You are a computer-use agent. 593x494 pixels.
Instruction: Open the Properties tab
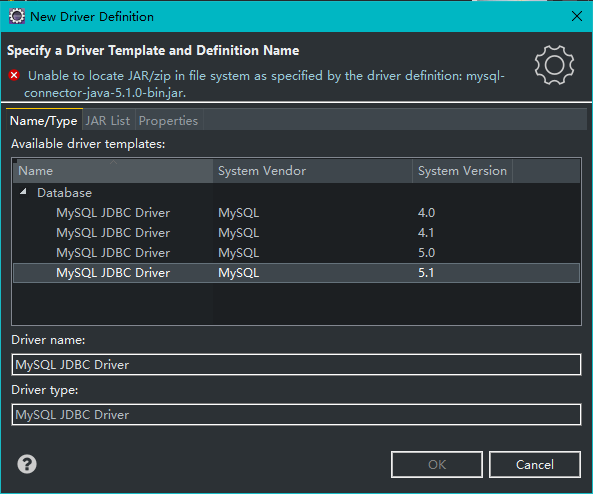[x=168, y=121]
